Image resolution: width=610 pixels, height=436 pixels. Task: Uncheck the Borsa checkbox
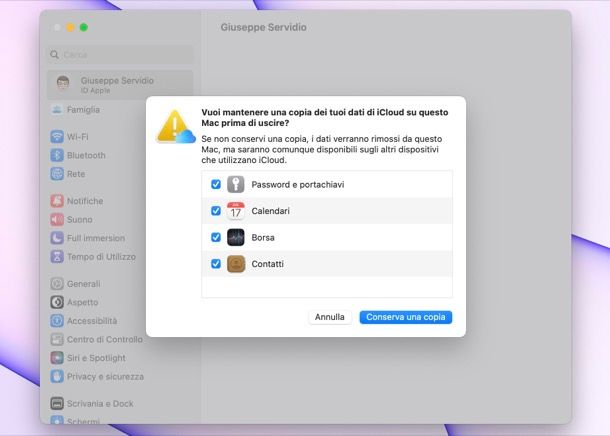point(216,237)
